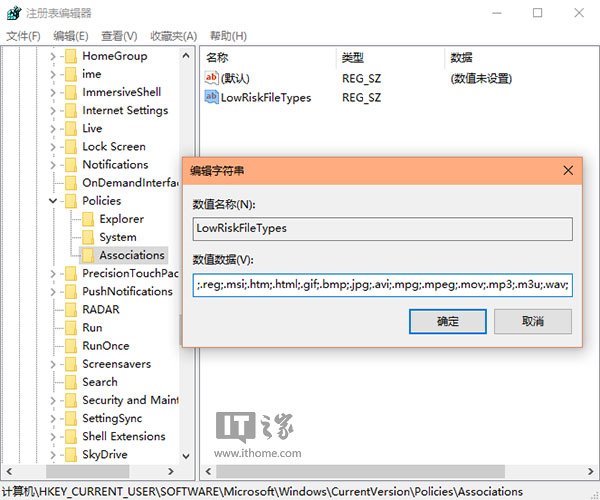The image size is (600, 500).
Task: Close the 编辑字符串 dialog
Action: click(x=567, y=169)
